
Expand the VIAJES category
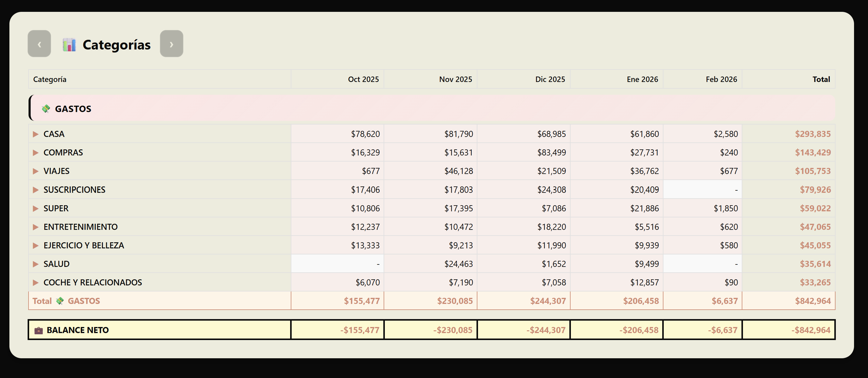(36, 171)
